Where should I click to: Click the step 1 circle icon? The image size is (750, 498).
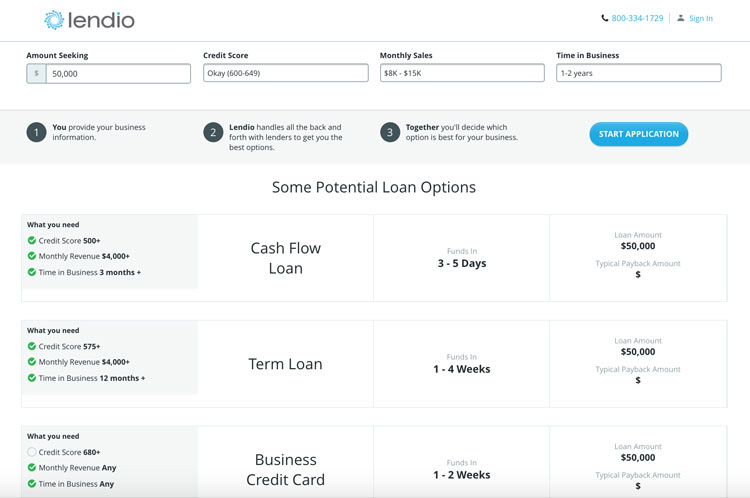pyautogui.click(x=36, y=133)
